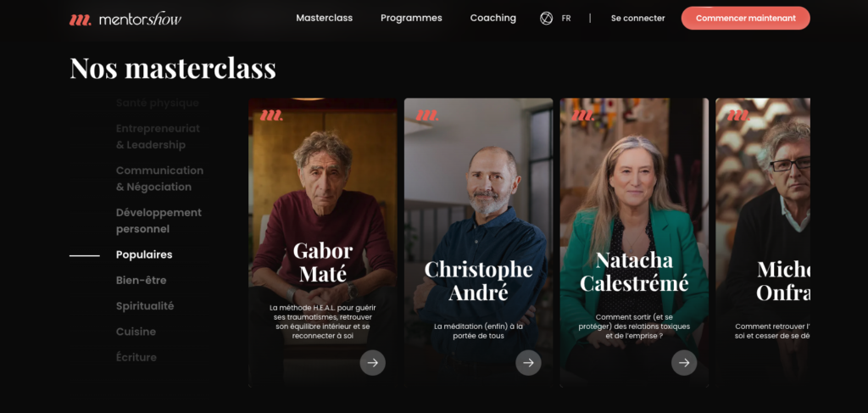
Task: Click the globe language icon
Action: tap(546, 19)
